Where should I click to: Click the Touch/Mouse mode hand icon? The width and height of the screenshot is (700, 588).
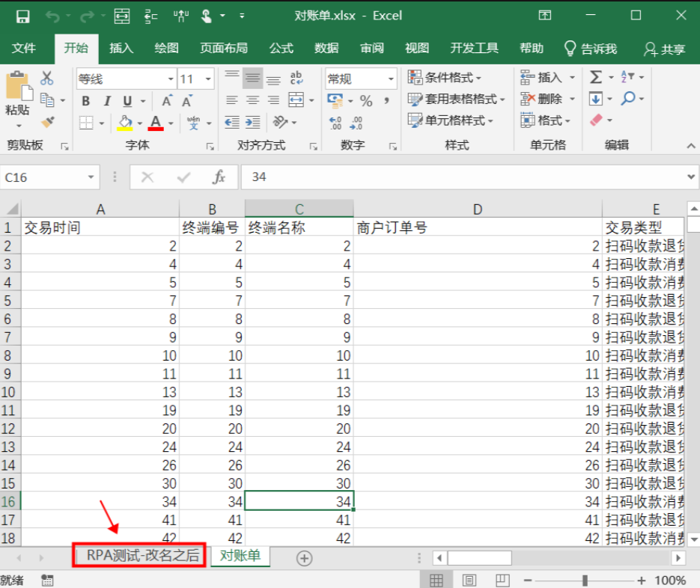[206, 16]
